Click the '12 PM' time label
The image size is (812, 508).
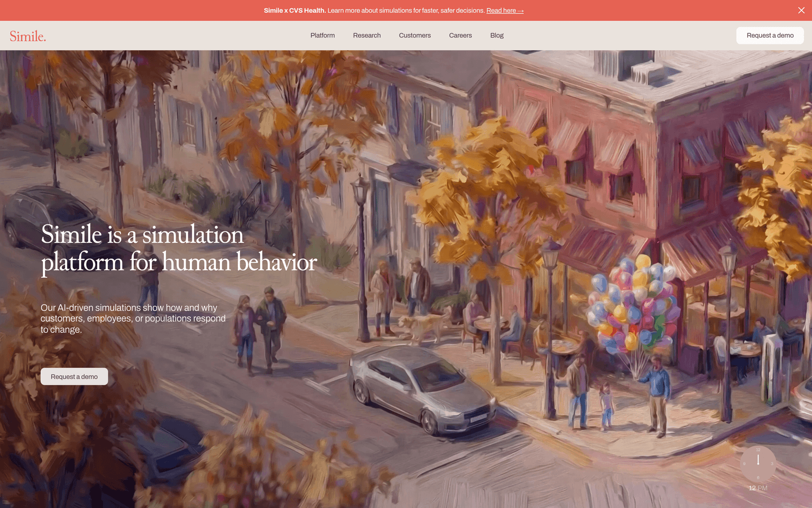[x=758, y=488]
